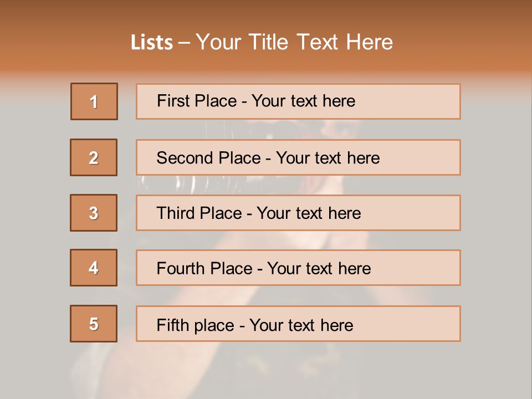
Task: Click the number 3 box
Action: 94,213
